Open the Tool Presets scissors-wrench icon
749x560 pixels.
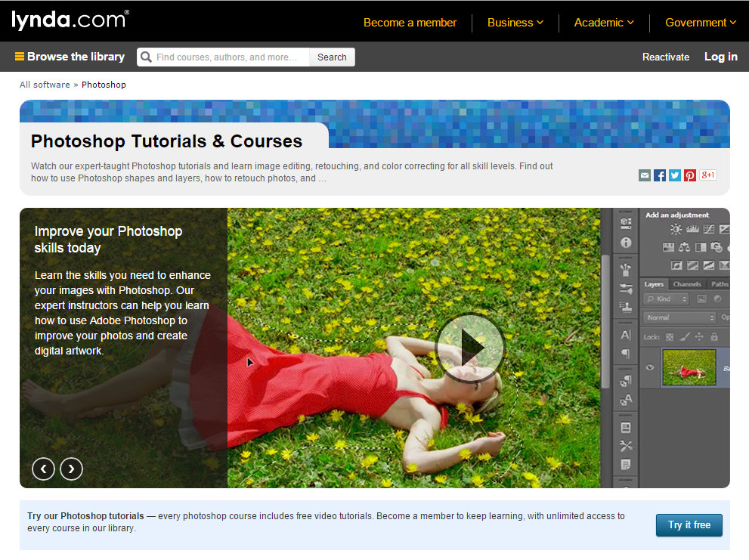coord(626,446)
